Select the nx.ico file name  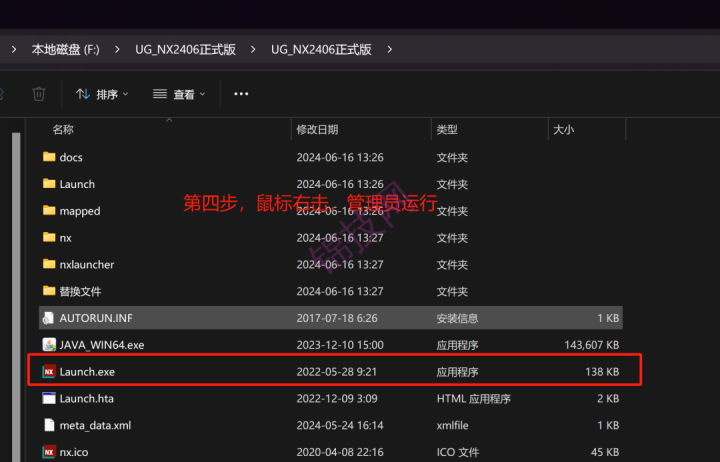[x=74, y=452]
